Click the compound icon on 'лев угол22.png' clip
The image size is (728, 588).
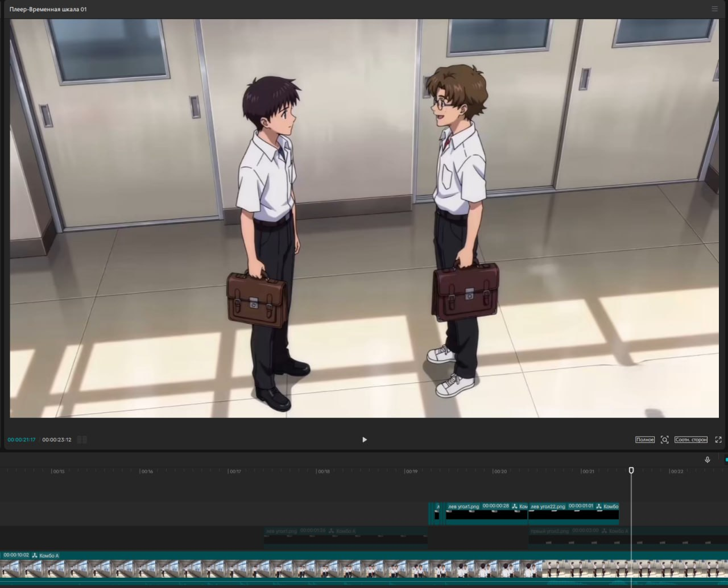tap(599, 506)
